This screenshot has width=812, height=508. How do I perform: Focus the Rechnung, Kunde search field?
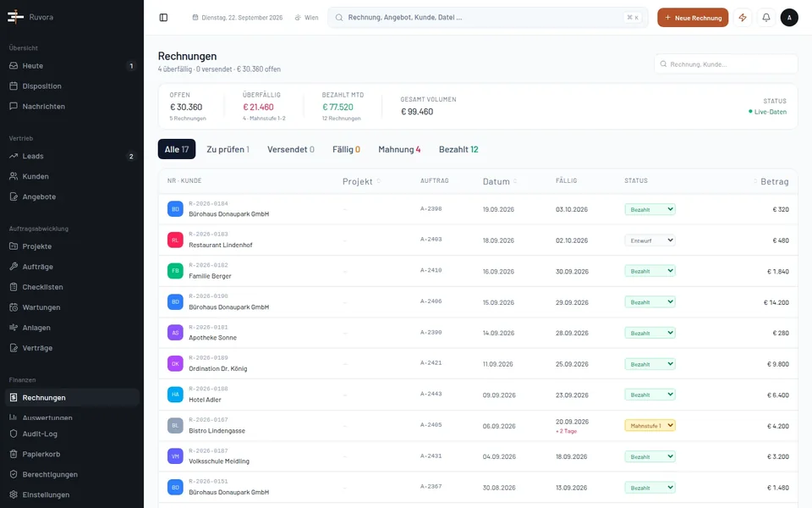coord(726,64)
